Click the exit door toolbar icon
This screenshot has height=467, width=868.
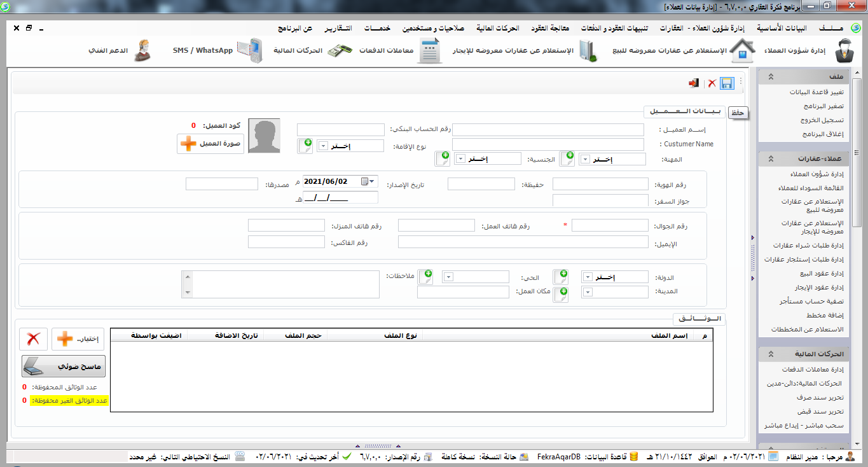click(x=694, y=84)
